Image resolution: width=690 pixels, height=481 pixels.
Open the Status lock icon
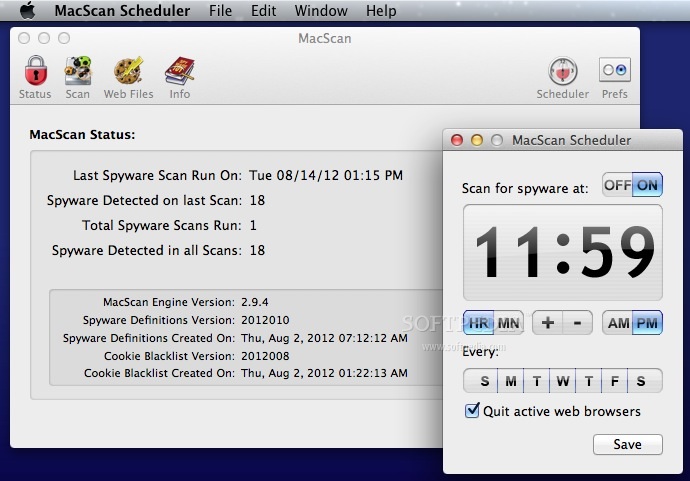(x=35, y=70)
